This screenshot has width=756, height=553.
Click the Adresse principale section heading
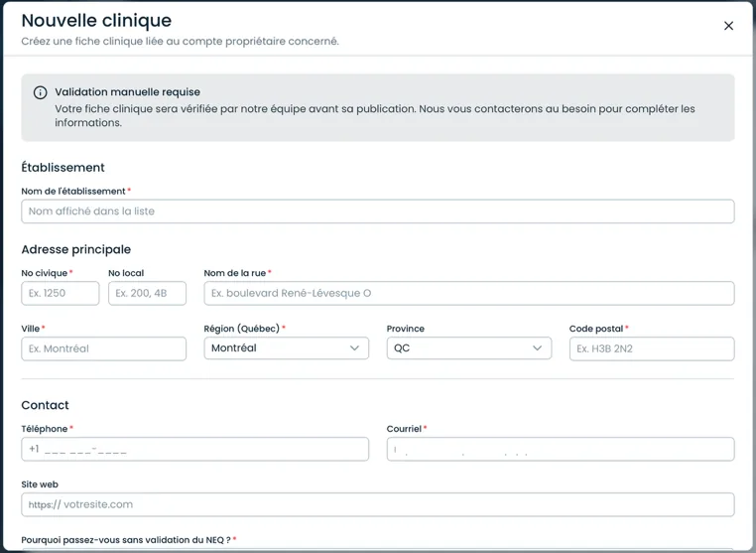(76, 249)
